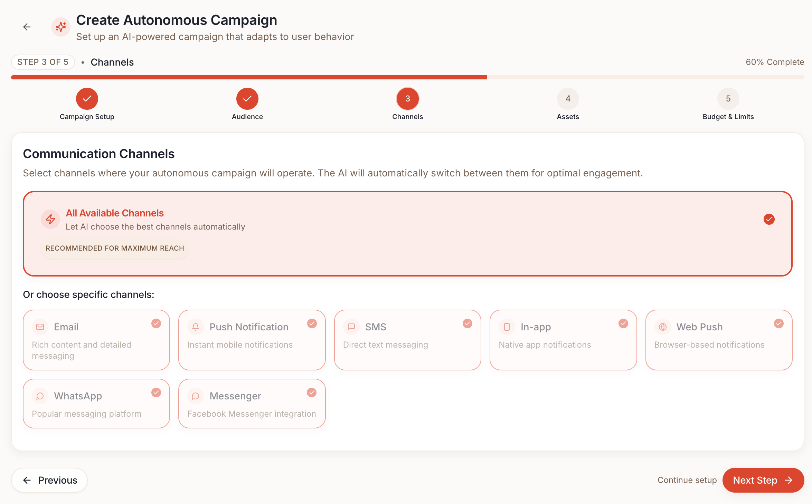Click the red campaign progress bar
812x504 pixels.
249,77
